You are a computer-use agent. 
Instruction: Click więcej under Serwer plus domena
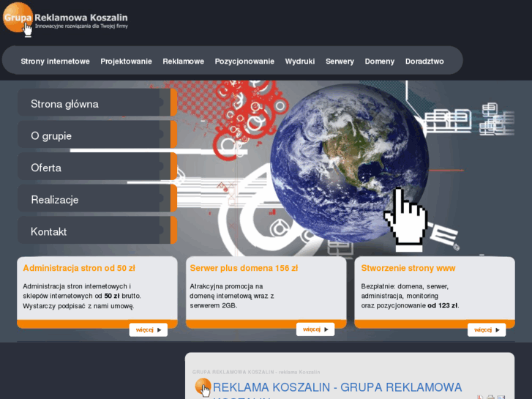click(x=315, y=329)
